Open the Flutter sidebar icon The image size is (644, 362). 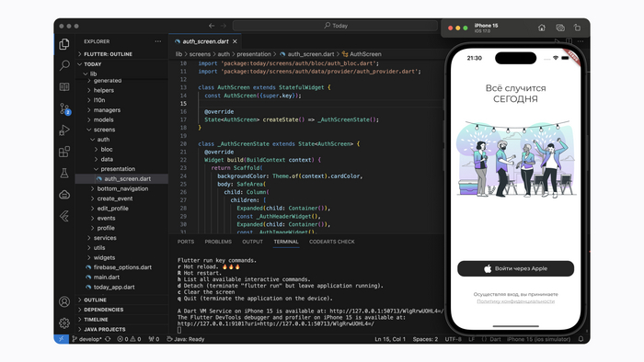point(64,216)
